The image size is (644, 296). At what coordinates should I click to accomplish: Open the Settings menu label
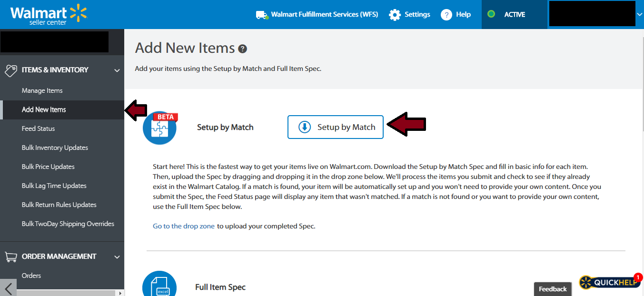point(417,14)
